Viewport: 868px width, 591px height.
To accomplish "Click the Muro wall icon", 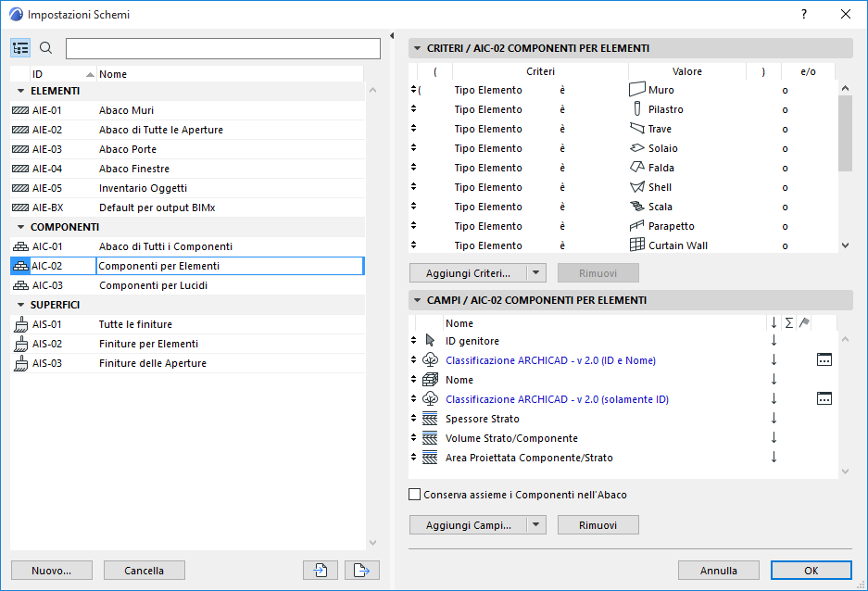I will pyautogui.click(x=637, y=89).
